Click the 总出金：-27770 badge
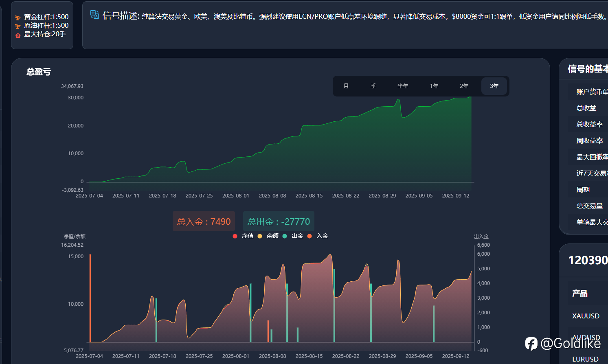Viewport: 608px width, 364px height. click(279, 221)
